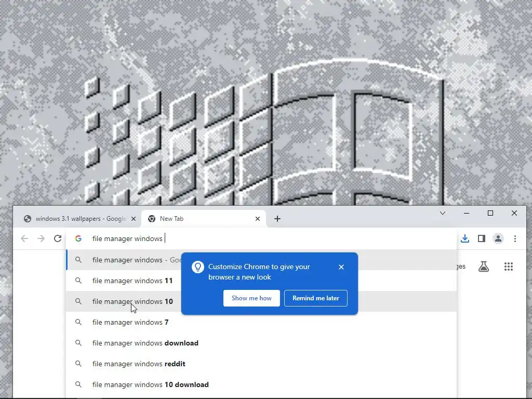Go forward with the forward arrow
Viewport: 532px width, 399px height.
point(41,238)
